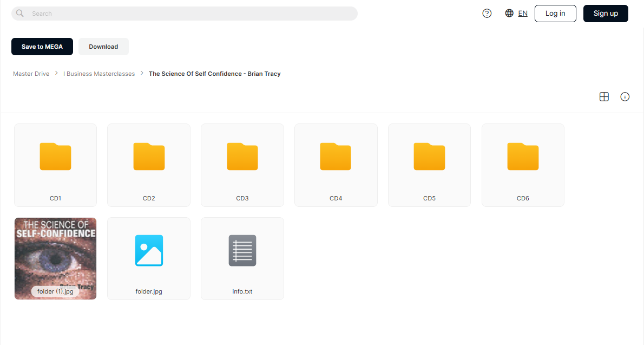Click the globe language icon

509,13
